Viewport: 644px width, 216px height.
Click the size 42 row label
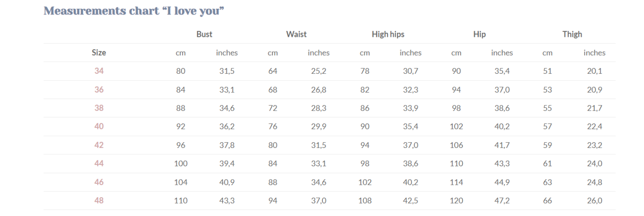(99, 145)
